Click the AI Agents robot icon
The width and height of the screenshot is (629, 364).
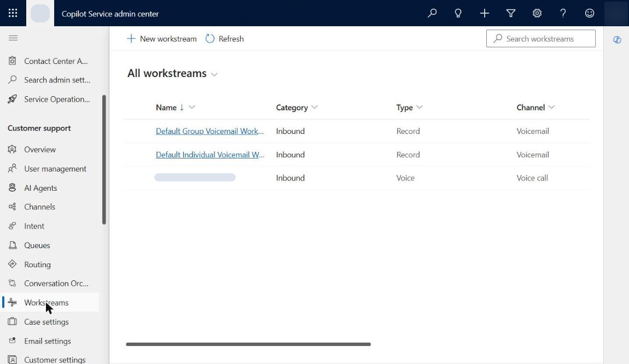point(13,187)
